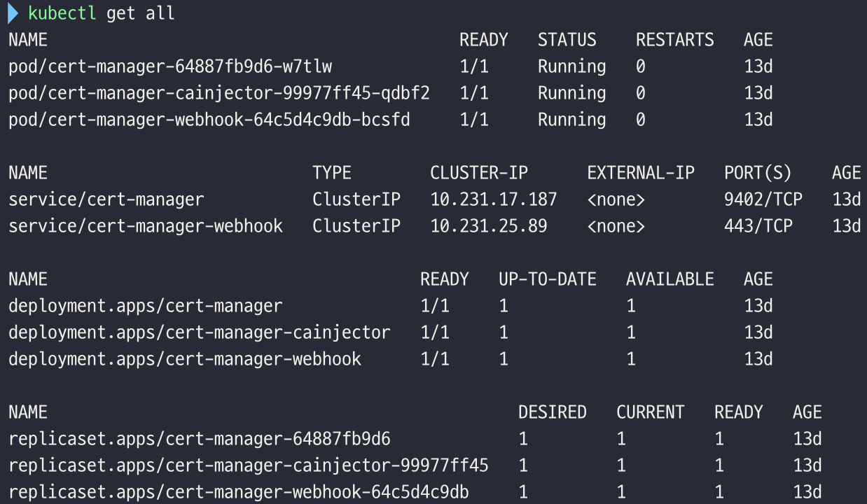Select deployment.apps/cert-manager name
The width and height of the screenshot is (867, 504).
pos(146,306)
